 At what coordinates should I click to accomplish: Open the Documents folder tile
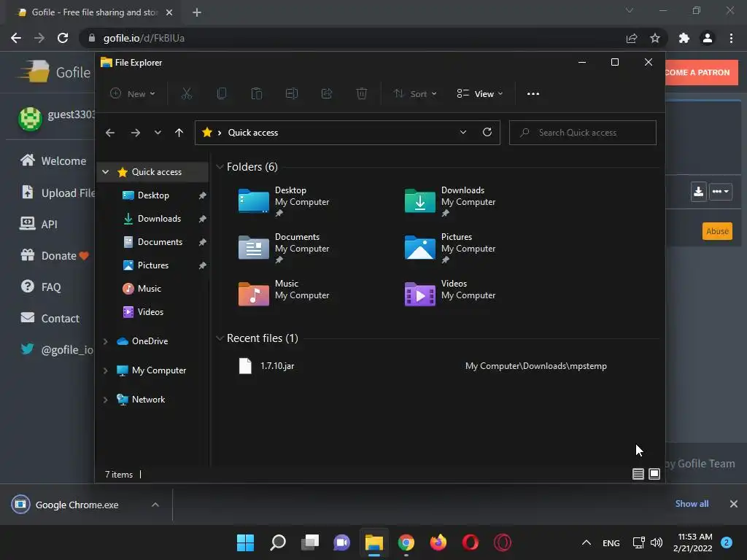pyautogui.click(x=284, y=248)
